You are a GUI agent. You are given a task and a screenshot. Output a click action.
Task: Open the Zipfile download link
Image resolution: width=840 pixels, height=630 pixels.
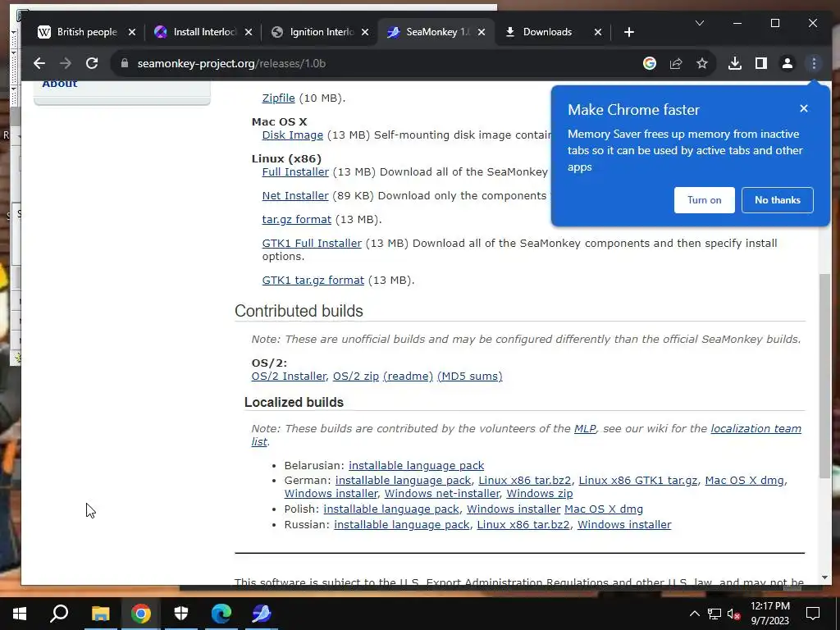[279, 98]
